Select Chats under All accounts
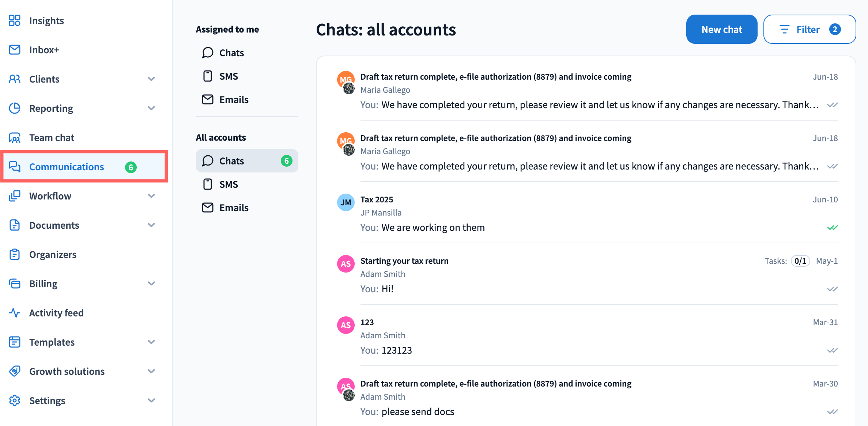 pyautogui.click(x=247, y=161)
